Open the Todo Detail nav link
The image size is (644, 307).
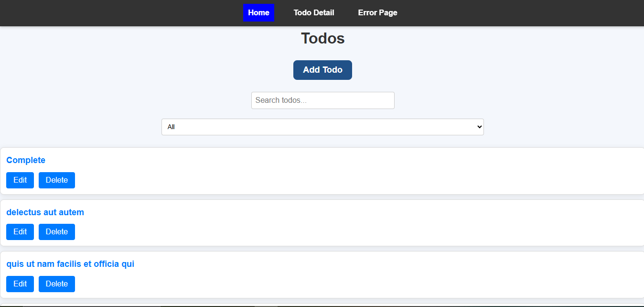coord(314,12)
